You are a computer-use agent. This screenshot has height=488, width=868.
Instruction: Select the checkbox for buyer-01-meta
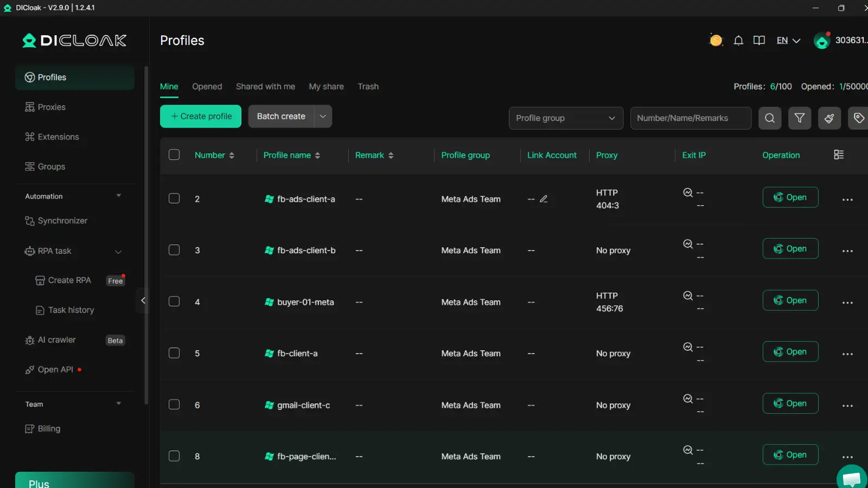click(x=174, y=301)
